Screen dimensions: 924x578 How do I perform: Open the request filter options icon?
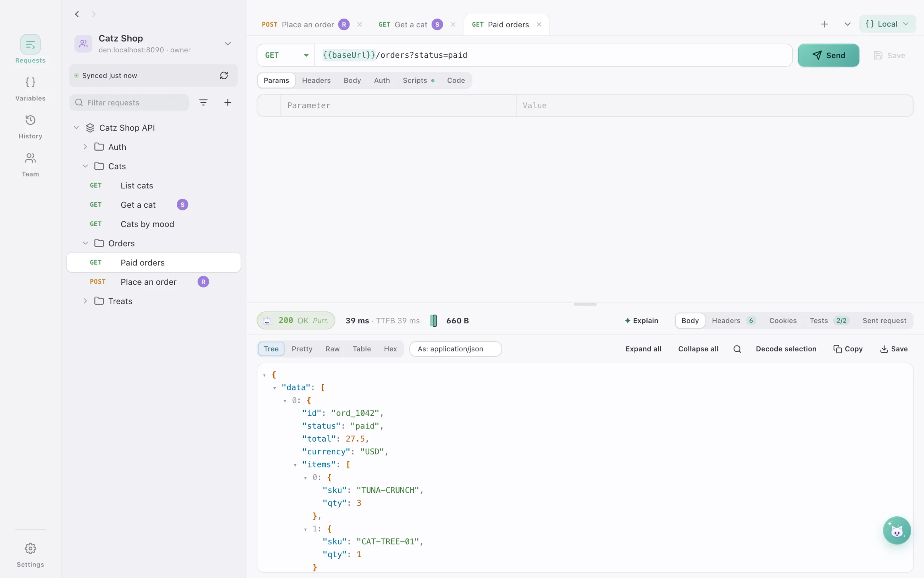pos(203,102)
